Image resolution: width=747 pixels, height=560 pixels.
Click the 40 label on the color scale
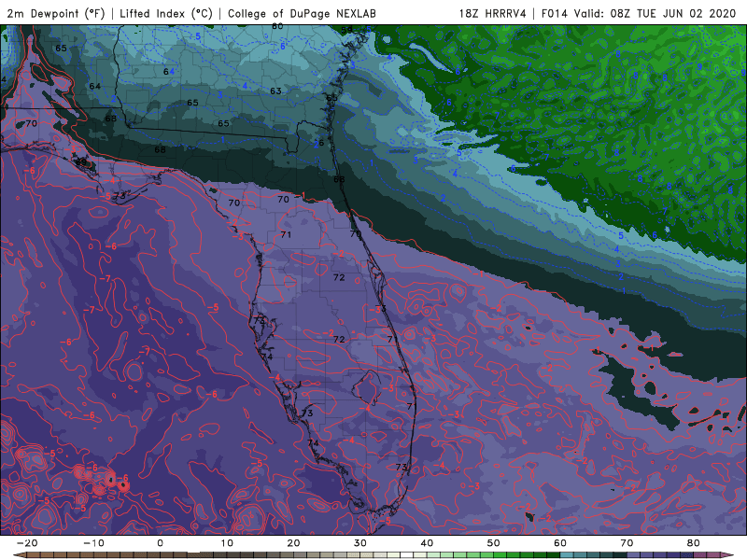click(x=427, y=543)
